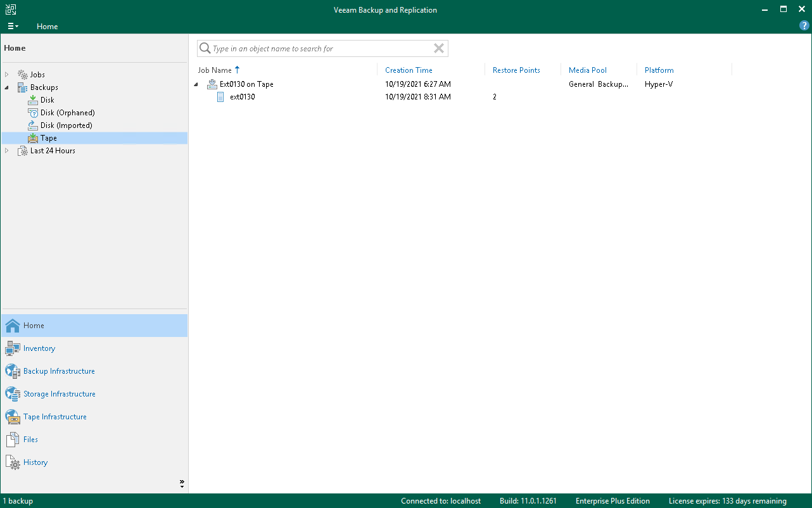This screenshot has width=812, height=508.
Task: Click the Disk (Imported) icon
Action: coord(33,125)
